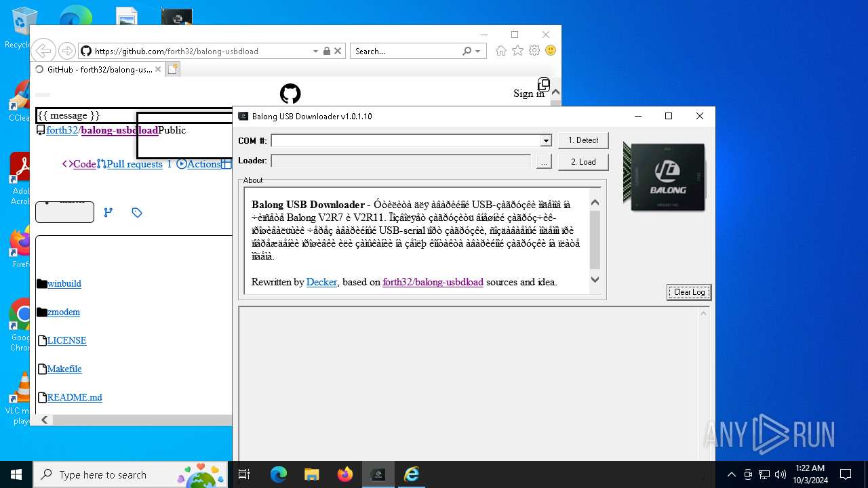Click the search magnifier icon in IE
Screen dimensions: 868x488
tap(467, 51)
